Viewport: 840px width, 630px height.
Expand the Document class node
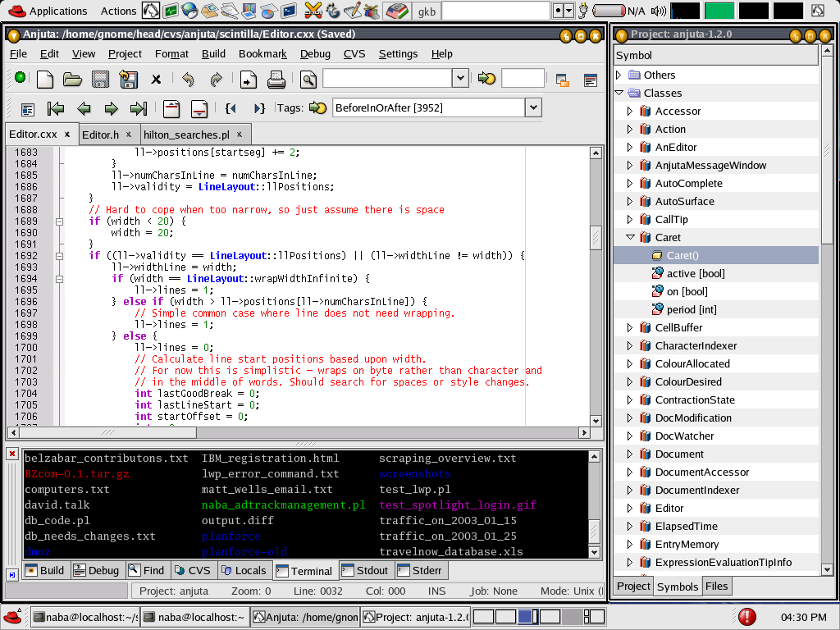(x=630, y=454)
